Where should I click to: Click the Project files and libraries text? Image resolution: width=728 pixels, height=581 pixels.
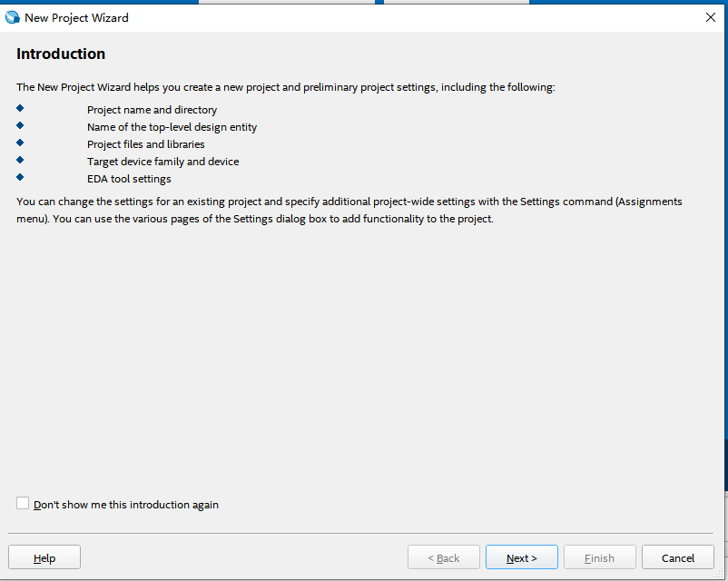coord(146,144)
